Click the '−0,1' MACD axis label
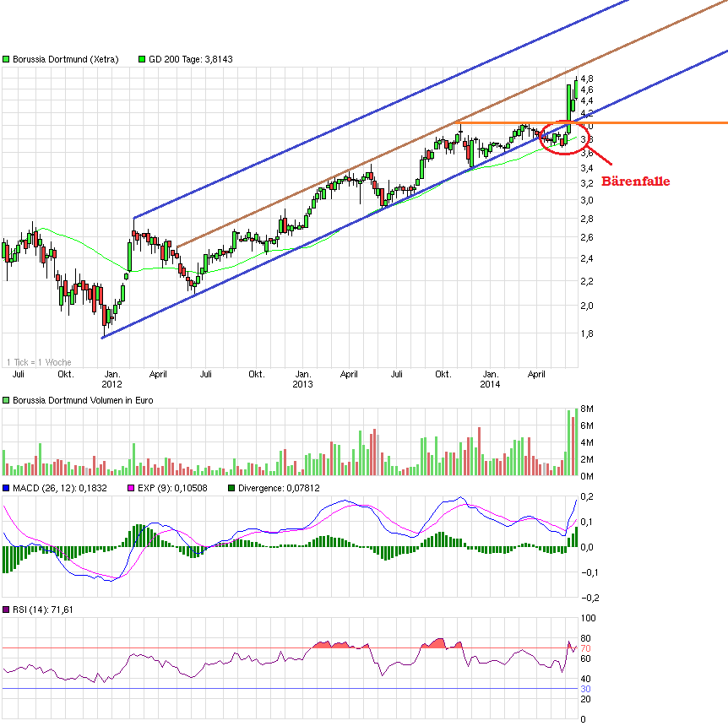The width and height of the screenshot is (728, 726). pos(589,573)
